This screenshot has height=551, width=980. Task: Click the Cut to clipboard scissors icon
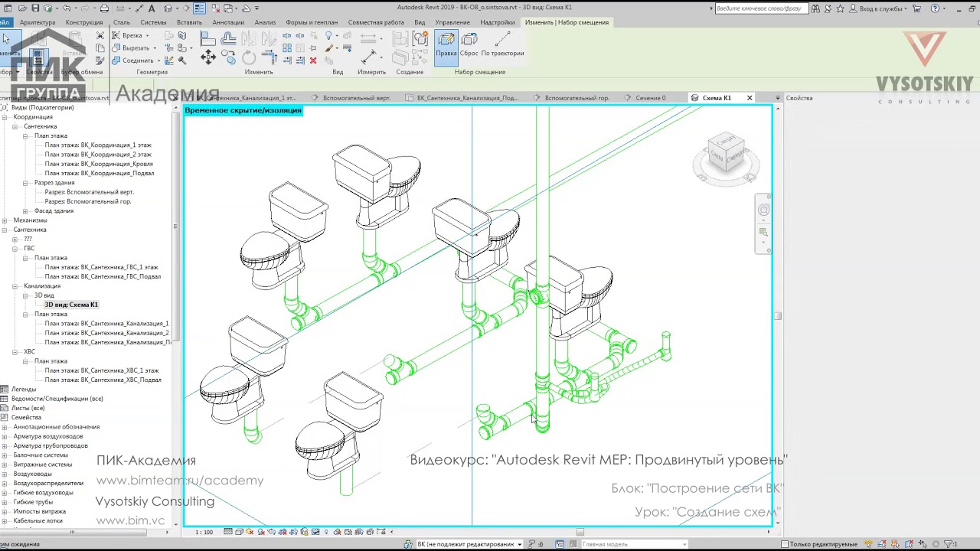(x=100, y=35)
